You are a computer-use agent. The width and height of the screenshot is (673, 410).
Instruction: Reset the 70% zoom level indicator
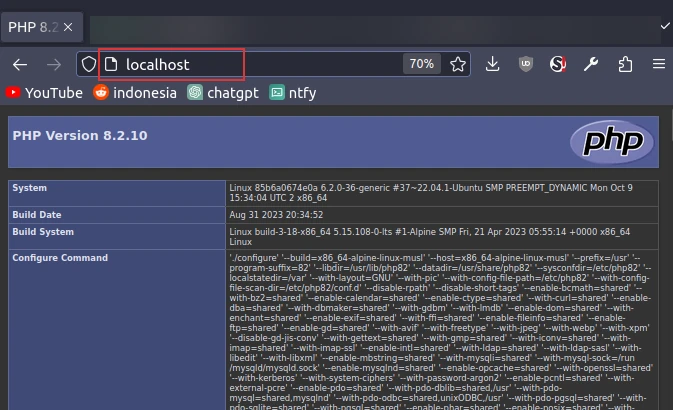[x=421, y=65]
